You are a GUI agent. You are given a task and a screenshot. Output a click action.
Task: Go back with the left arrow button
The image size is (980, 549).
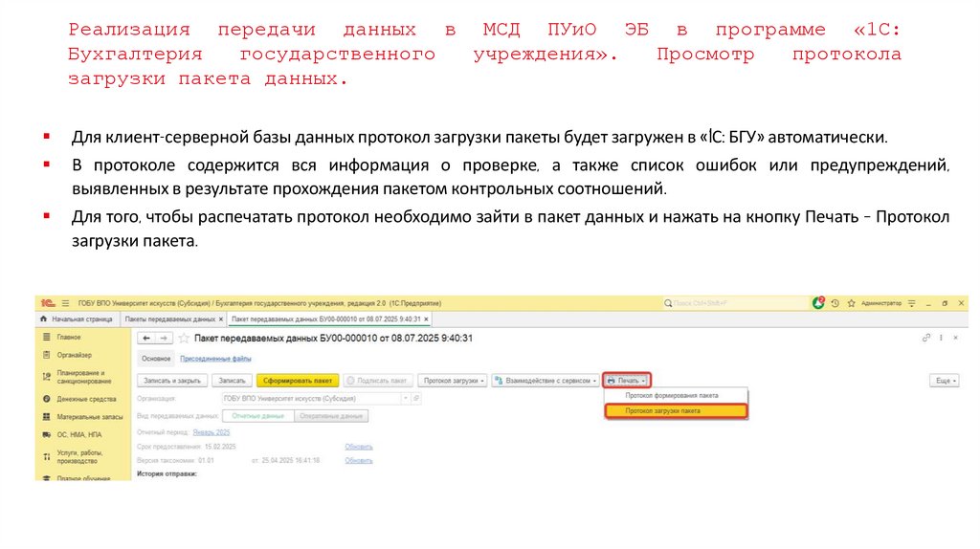(146, 338)
